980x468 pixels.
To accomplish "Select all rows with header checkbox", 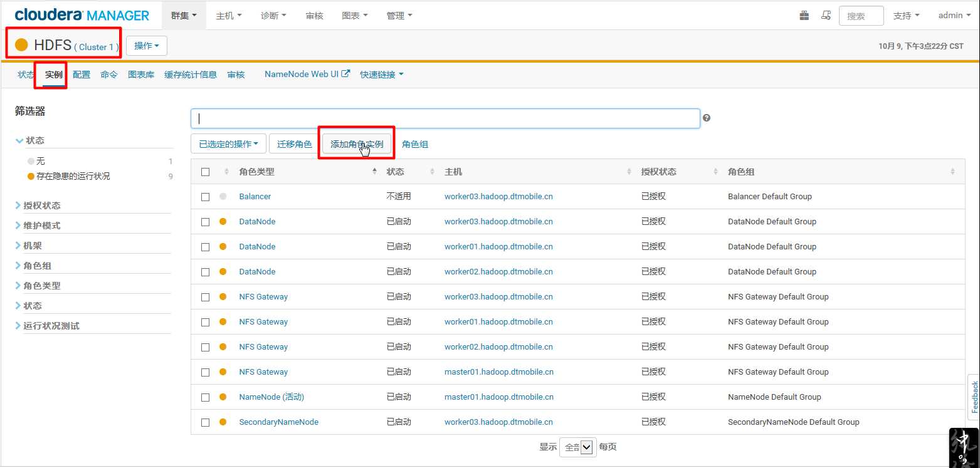I will click(205, 172).
